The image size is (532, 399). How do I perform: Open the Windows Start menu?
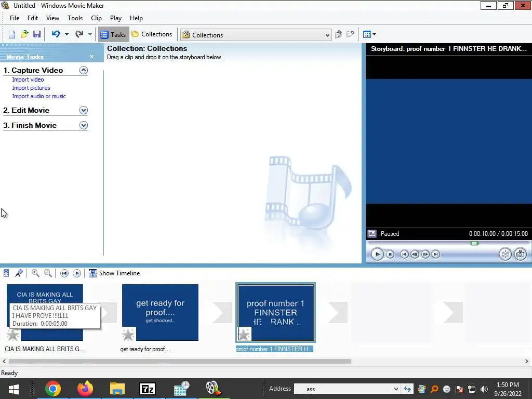pyautogui.click(x=14, y=389)
